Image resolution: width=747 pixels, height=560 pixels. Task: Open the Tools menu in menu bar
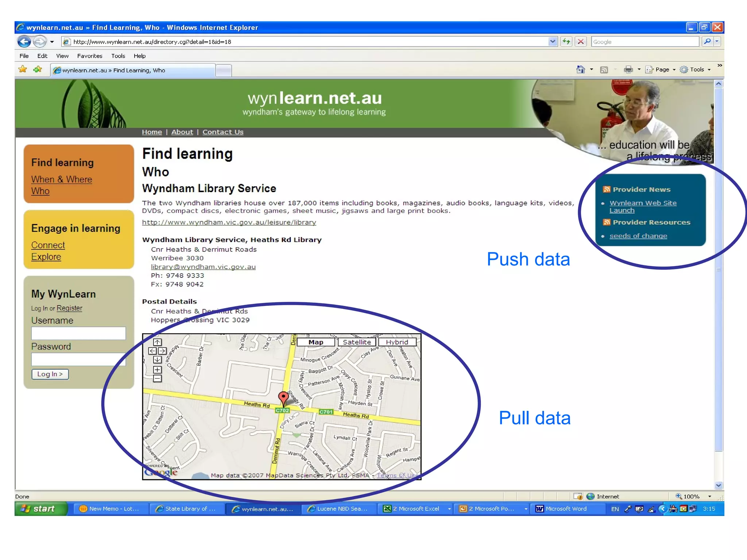(x=118, y=56)
